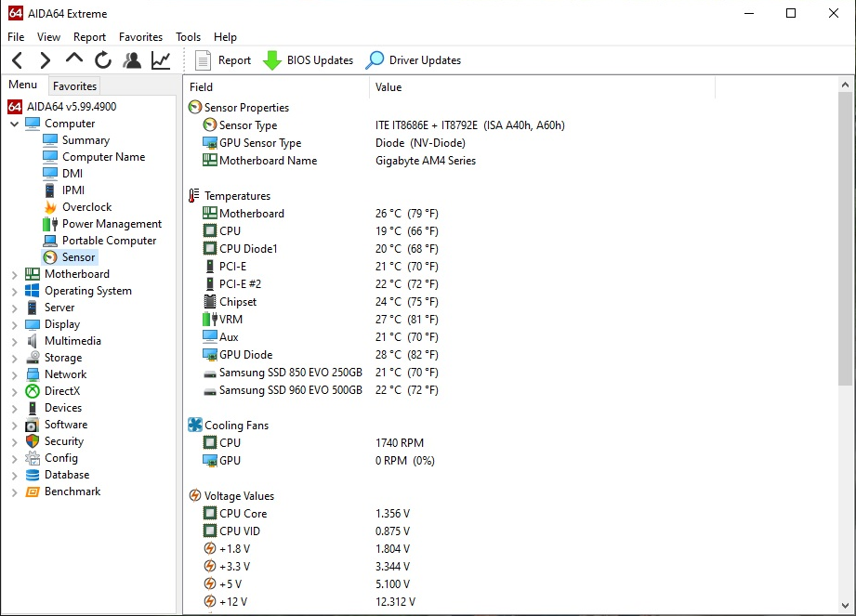Open the Tools menu
The width and height of the screenshot is (856, 616).
pos(188,37)
